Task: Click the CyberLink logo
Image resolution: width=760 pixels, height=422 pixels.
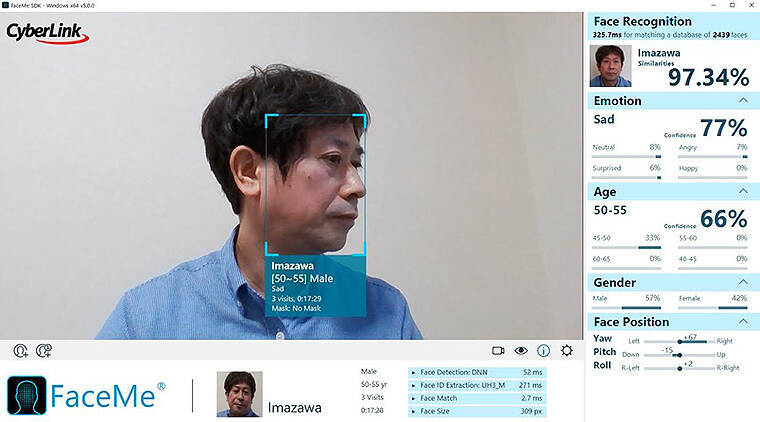Action: [47, 33]
